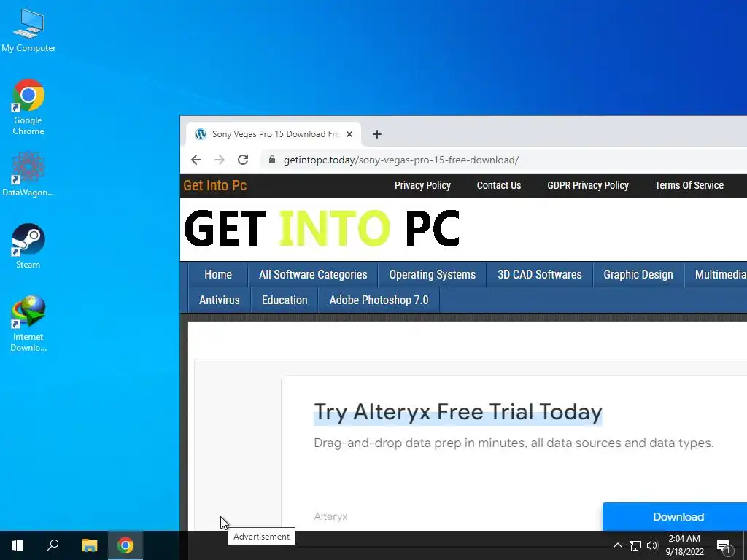Open the DataWagon desktop shortcut
Screen dimensions: 747x560
pos(28,174)
